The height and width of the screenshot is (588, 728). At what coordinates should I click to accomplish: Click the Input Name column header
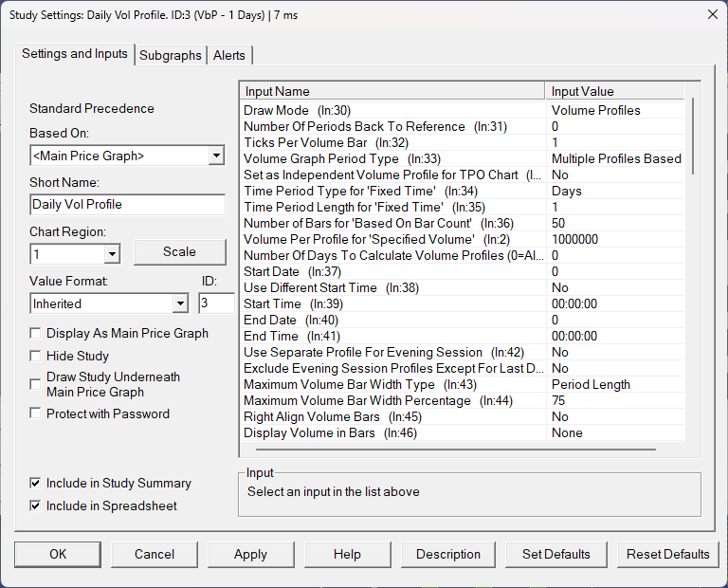coord(392,91)
